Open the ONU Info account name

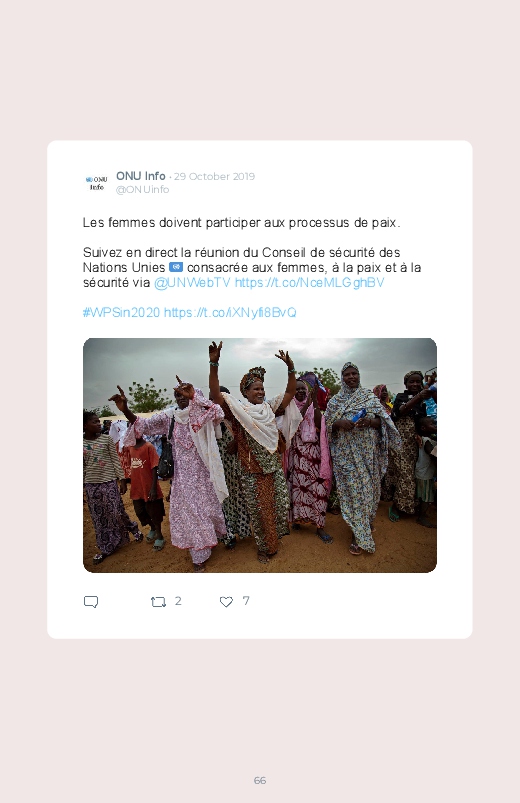[x=140, y=176]
